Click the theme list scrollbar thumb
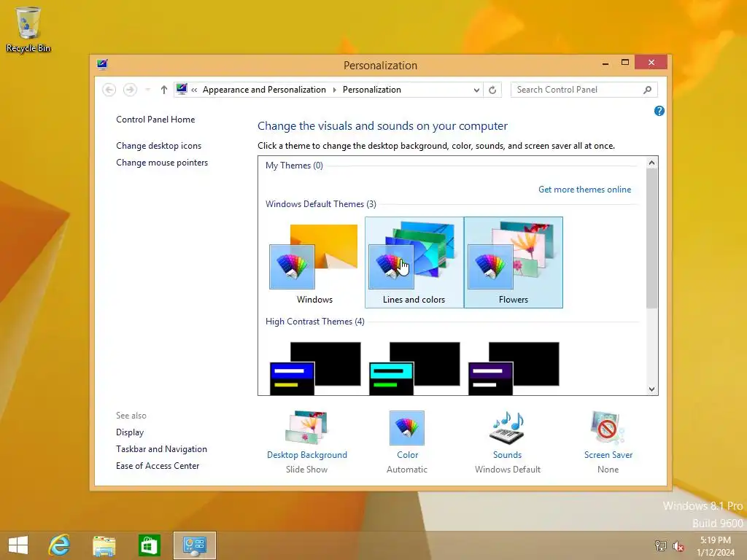The image size is (747, 560). coord(651,238)
